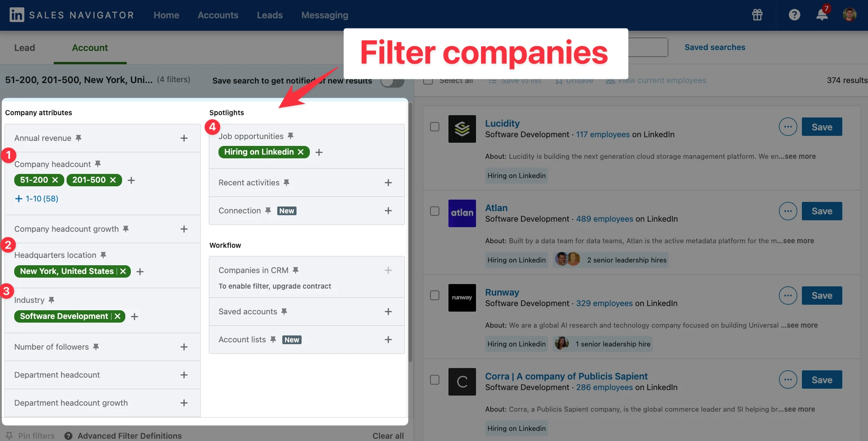Viewport: 868px width, 441px height.
Task: Pin the Saved accounts filter
Action: coord(284,312)
